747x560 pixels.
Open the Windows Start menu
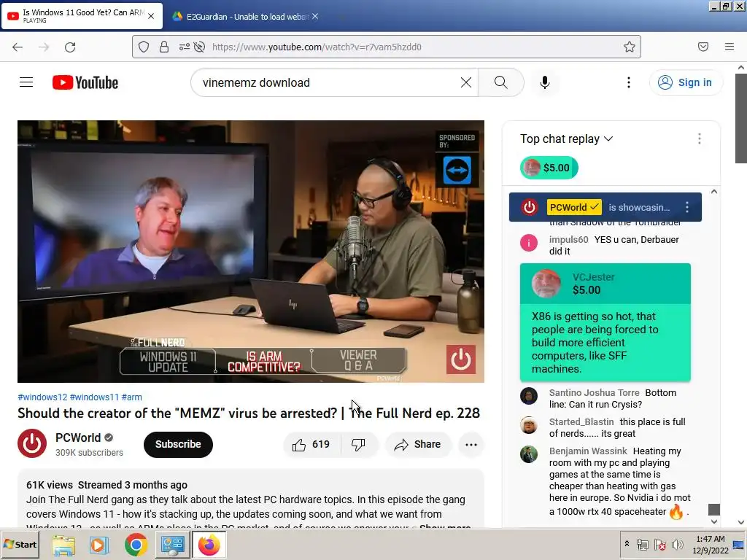tap(20, 544)
